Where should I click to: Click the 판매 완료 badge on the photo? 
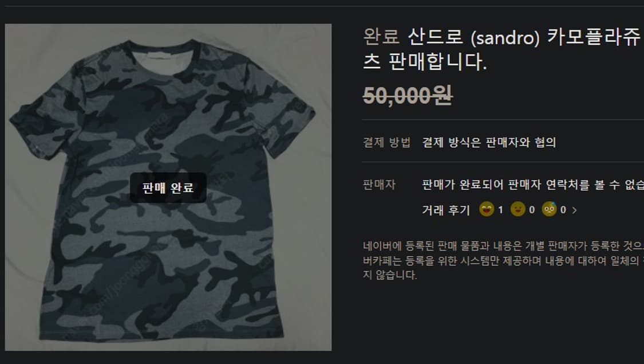tap(168, 188)
